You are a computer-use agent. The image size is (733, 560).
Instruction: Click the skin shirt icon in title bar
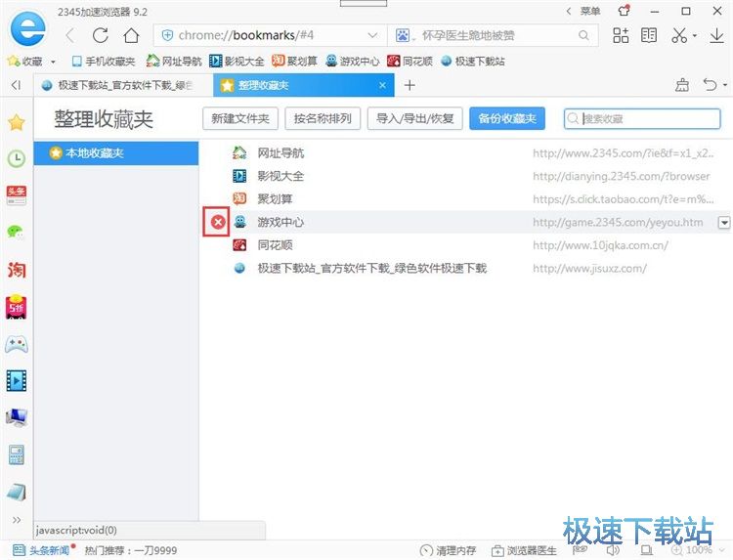point(624,11)
